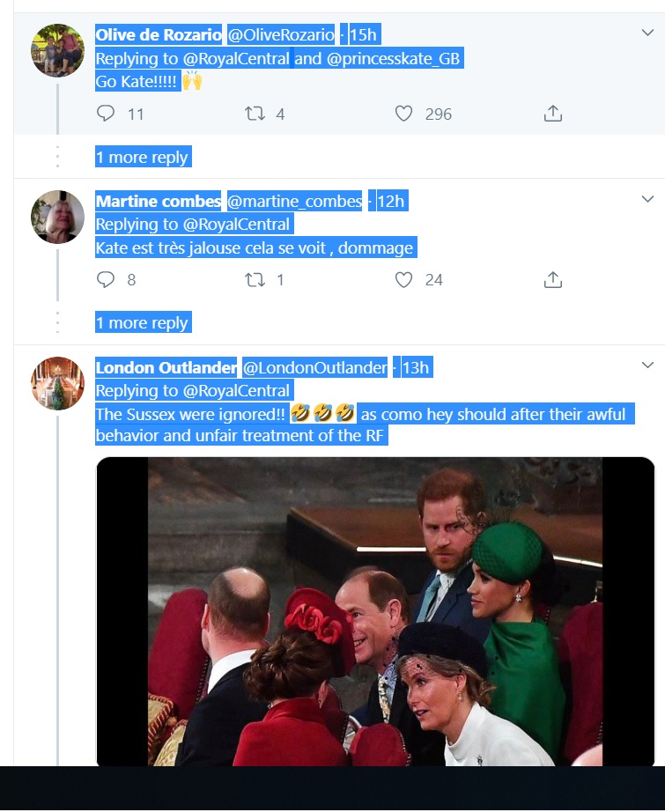665x812 pixels.
Task: Share Martine combes' tweet
Action: 553,280
